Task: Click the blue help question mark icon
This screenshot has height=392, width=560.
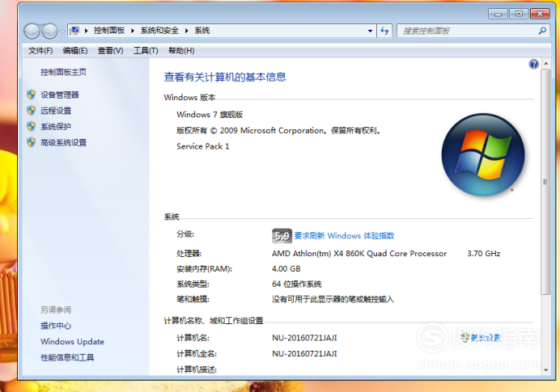Action: coord(533,64)
